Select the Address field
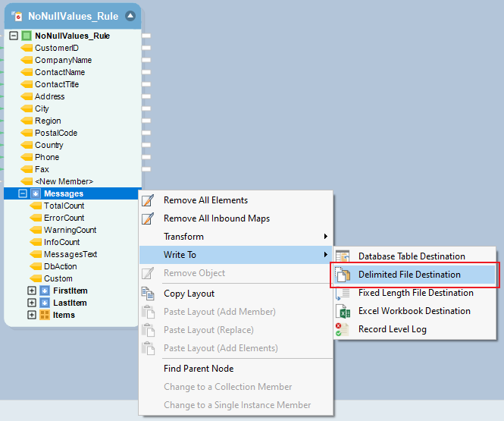This screenshot has width=504, height=421. pyautogui.click(x=49, y=96)
